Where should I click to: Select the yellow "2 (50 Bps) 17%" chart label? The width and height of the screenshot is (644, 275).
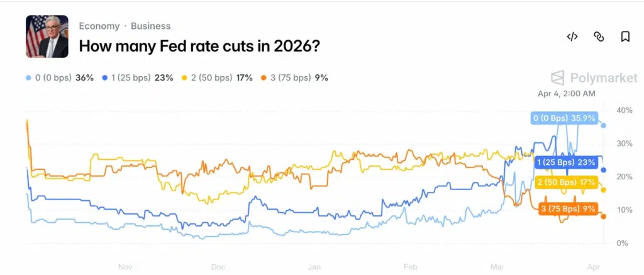pos(565,182)
